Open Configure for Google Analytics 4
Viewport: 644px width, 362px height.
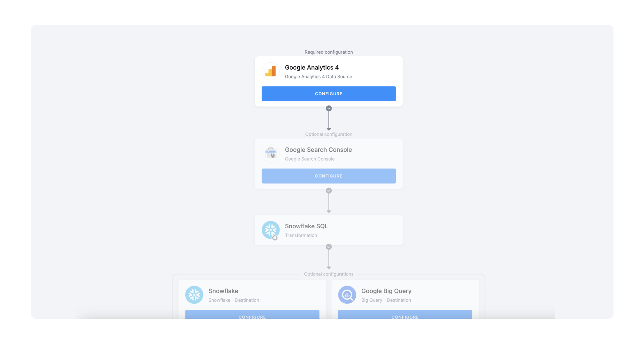coord(329,94)
